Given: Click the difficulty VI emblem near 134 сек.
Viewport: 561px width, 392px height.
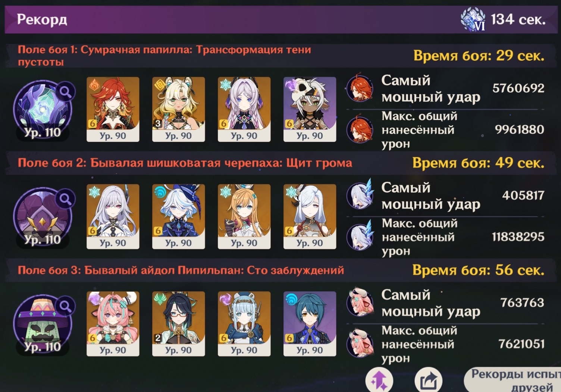Looking at the screenshot, I should tap(473, 19).
